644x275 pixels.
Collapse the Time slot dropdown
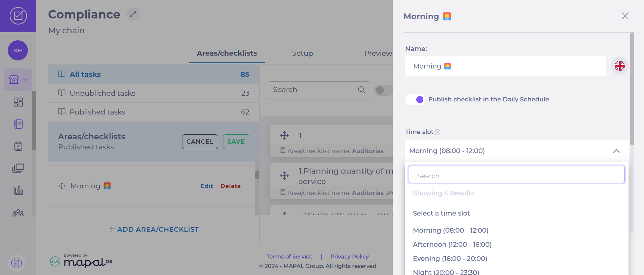(x=616, y=151)
